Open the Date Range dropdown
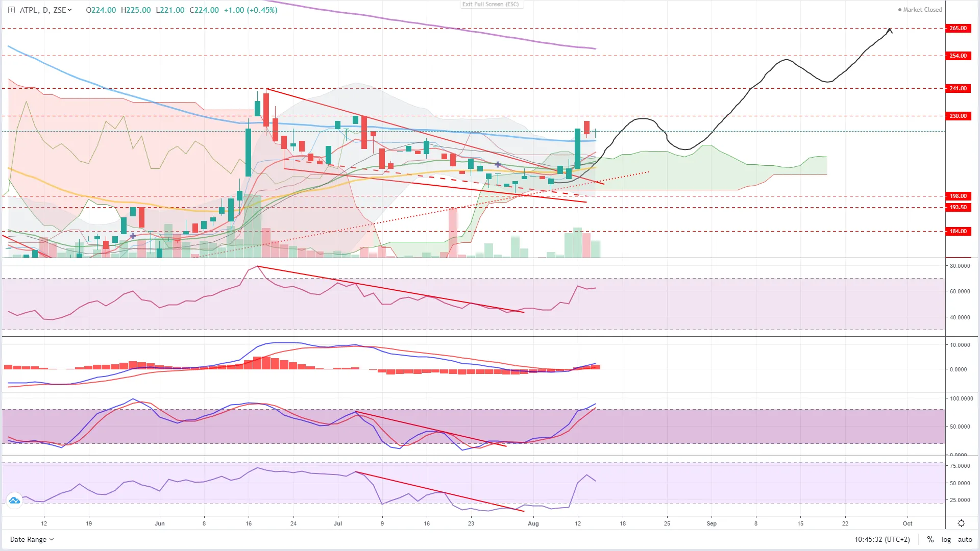The width and height of the screenshot is (980, 551). [x=32, y=539]
